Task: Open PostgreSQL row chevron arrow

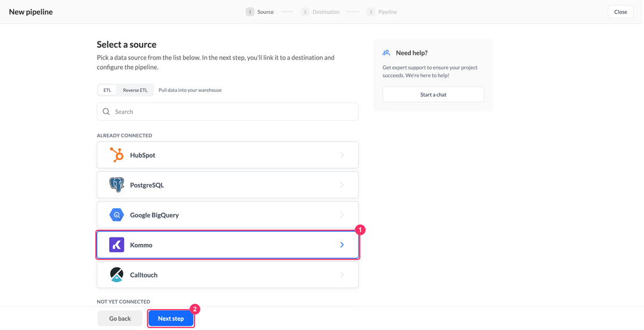Action: pos(342,185)
